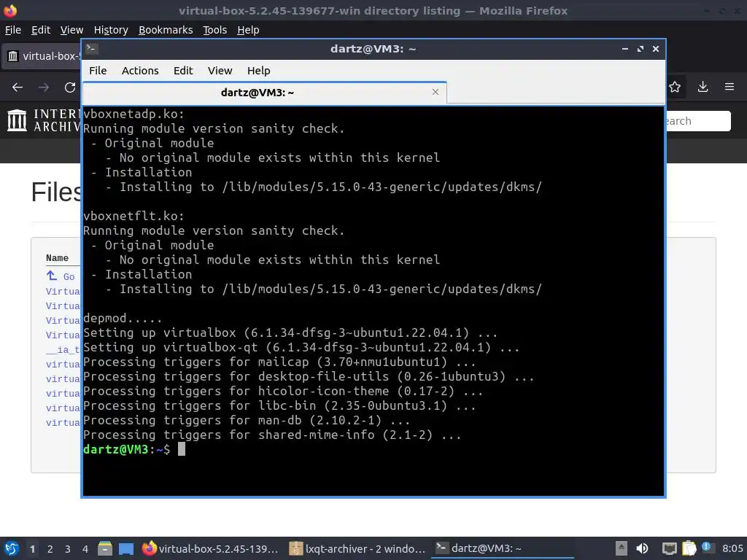Click 'Setting up virtualbox-qt' output line

pos(301,347)
